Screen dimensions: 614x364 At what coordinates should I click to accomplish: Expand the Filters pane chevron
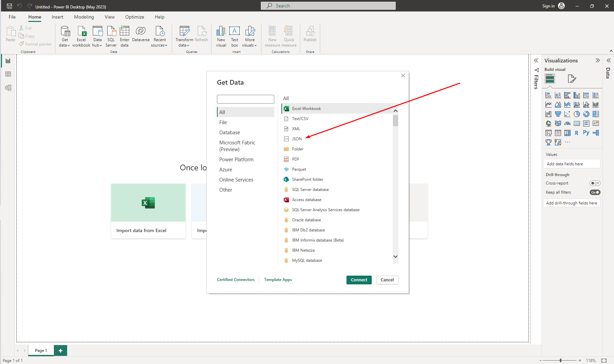536,61
